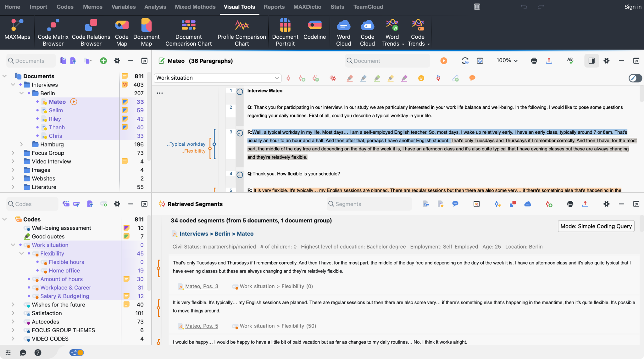Expand the Hamburg folder
This screenshot has width=644, height=359.
(21, 144)
